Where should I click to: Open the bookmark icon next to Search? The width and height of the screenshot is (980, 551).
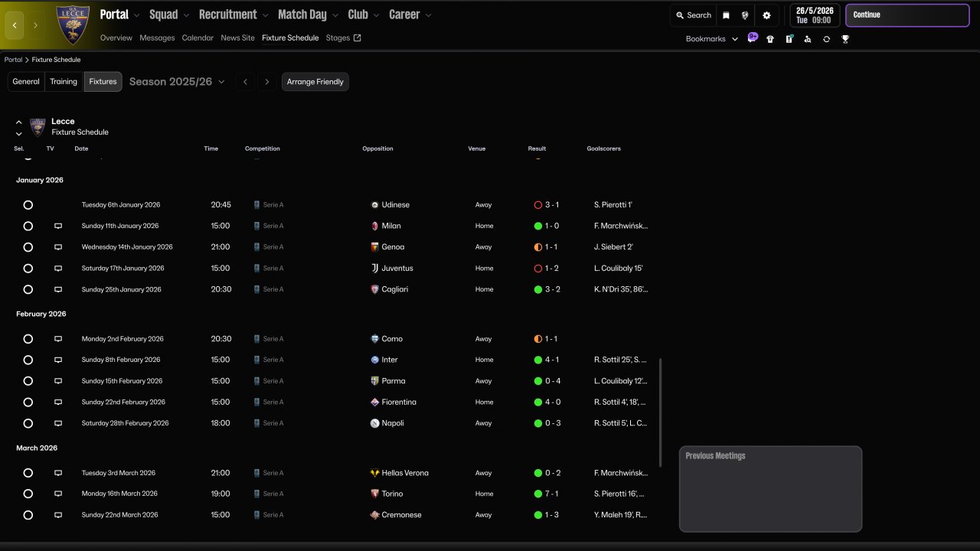click(726, 15)
